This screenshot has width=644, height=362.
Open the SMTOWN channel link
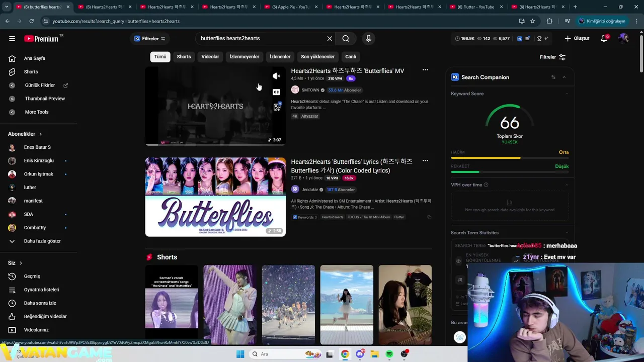[x=310, y=90]
